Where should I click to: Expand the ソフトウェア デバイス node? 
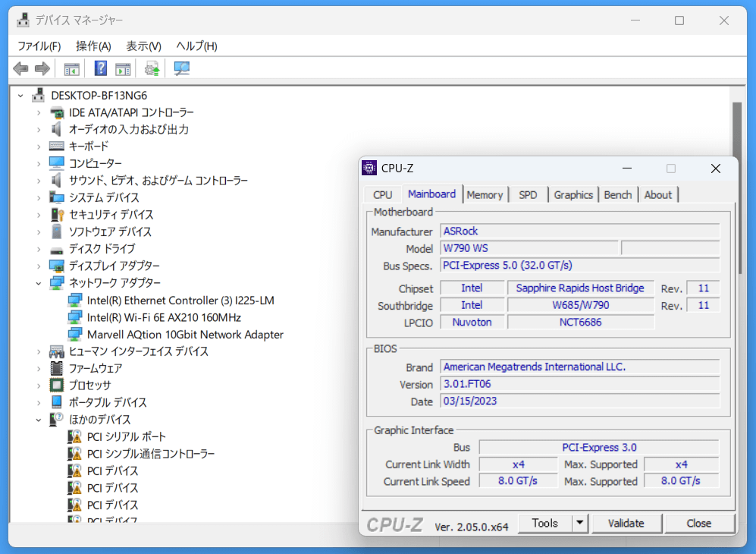39,231
